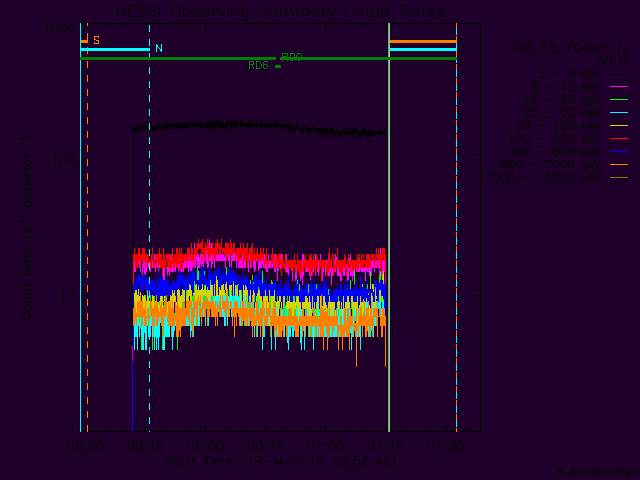This screenshot has width=640, height=480.
Task: Click the '00:00' time axis tick label
Action: (x=85, y=445)
